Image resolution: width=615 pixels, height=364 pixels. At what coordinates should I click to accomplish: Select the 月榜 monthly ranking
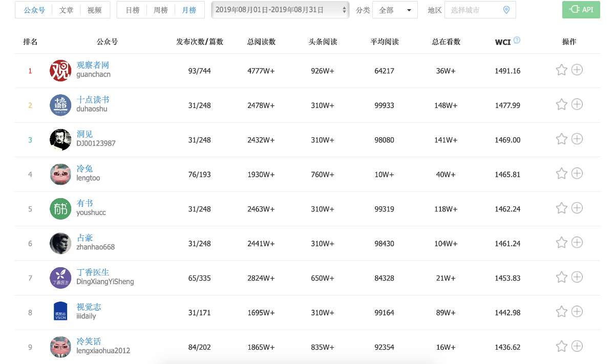click(189, 10)
